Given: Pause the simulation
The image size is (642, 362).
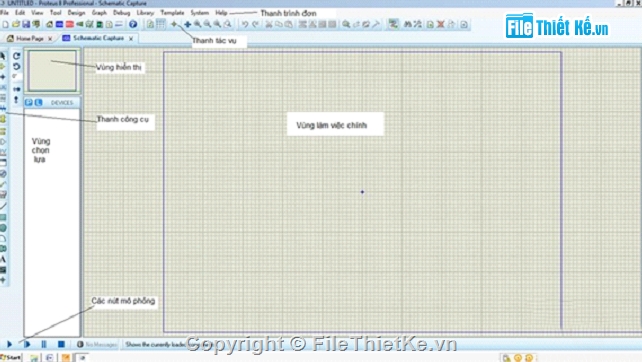Looking at the screenshot, I should coord(44,344).
